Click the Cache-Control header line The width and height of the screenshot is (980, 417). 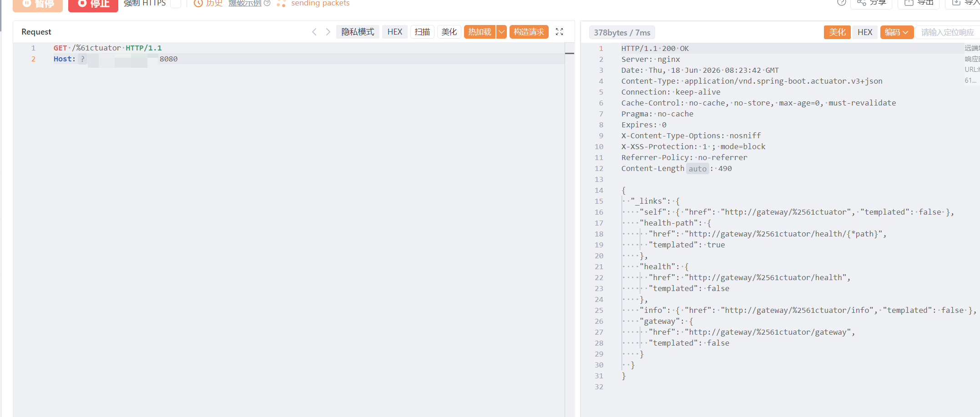click(759, 103)
